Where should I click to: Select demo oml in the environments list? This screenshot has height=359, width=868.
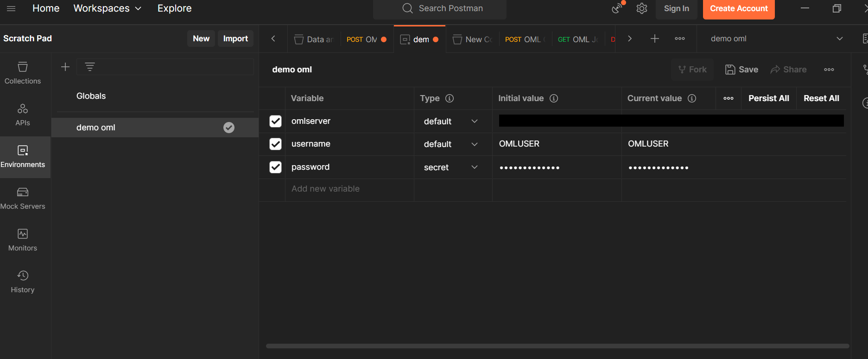pyautogui.click(x=155, y=128)
